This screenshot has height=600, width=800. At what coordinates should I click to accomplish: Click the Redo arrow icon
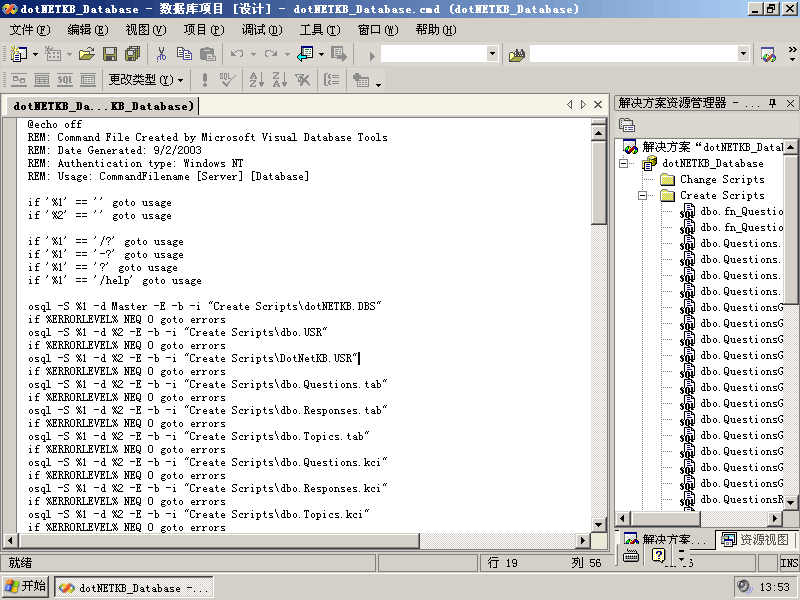pos(271,54)
